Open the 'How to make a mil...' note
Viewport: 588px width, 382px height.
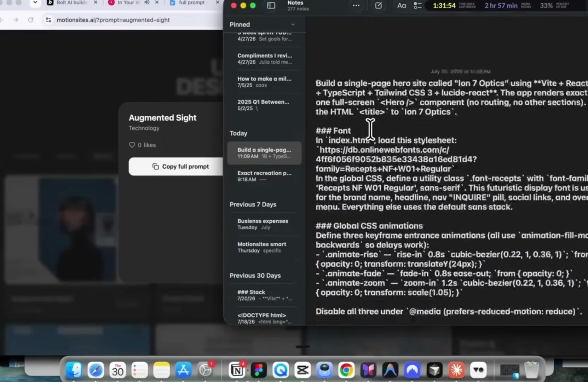click(x=264, y=82)
